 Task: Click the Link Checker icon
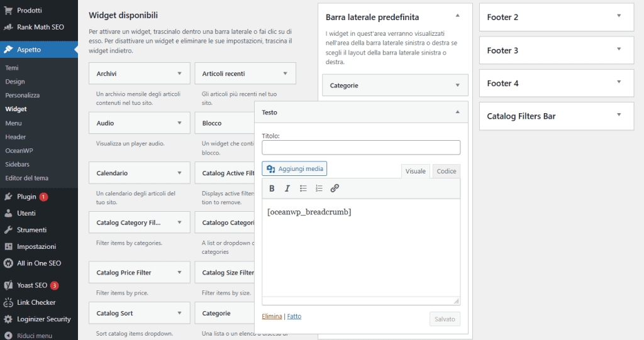click(x=8, y=302)
